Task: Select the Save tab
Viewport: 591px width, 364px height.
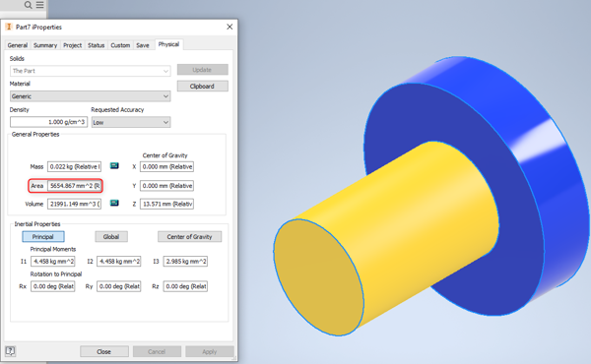Action: coord(143,45)
